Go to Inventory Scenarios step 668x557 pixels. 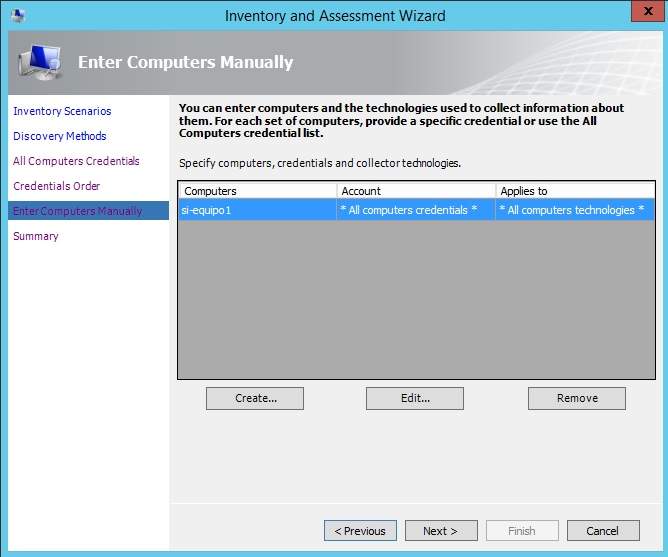(x=62, y=111)
